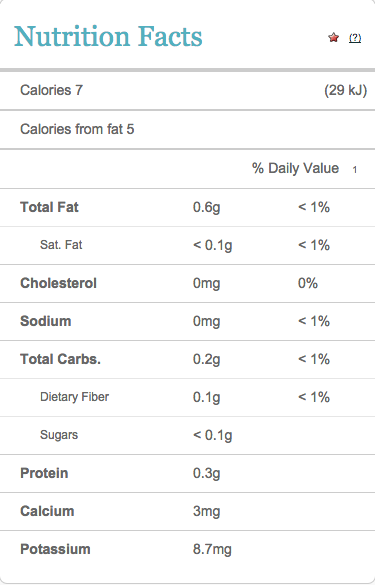Click the red star favorite icon
Viewport: 375px width, 585px height.
[x=334, y=37]
